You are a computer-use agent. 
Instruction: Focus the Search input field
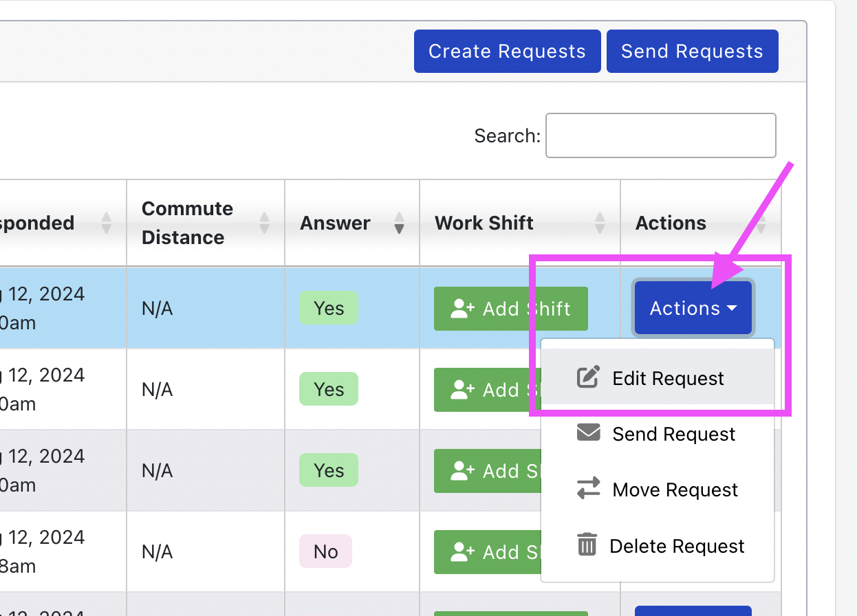tap(660, 135)
